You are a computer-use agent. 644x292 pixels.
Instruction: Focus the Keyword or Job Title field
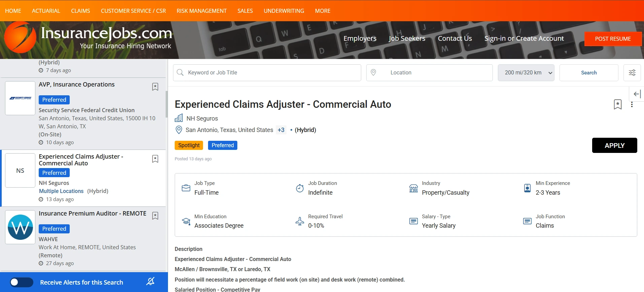[x=267, y=73]
